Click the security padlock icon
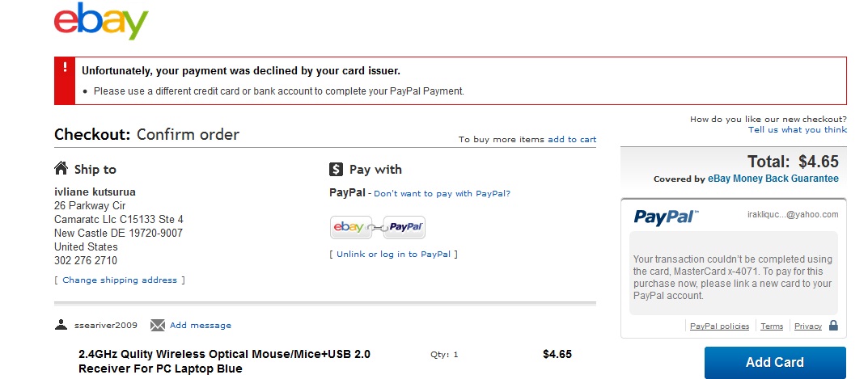The width and height of the screenshot is (868, 379). coord(834,326)
